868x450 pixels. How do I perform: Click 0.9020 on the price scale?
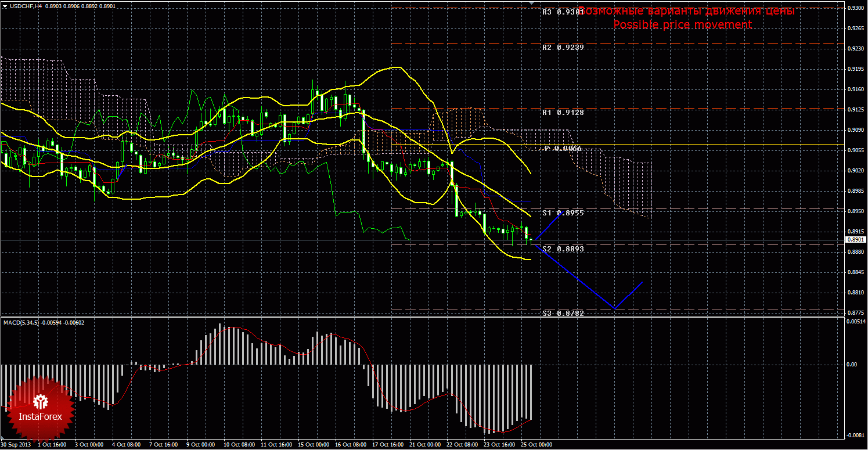[x=856, y=171]
